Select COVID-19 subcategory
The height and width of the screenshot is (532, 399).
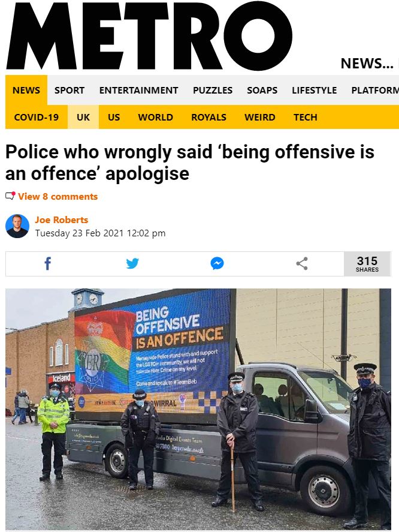[x=37, y=117]
